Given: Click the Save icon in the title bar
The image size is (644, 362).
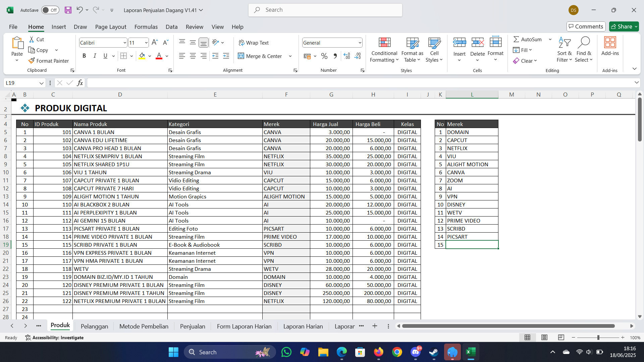Looking at the screenshot, I should [68, 10].
